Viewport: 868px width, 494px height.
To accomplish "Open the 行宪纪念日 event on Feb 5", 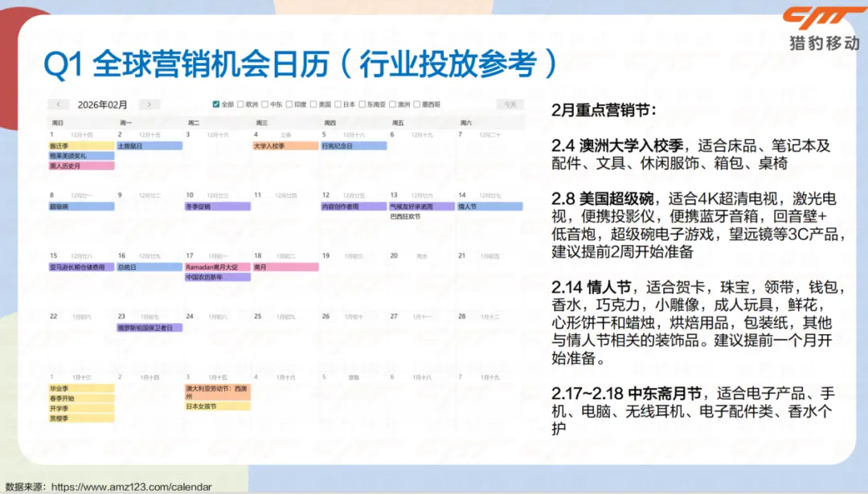I will click(x=354, y=146).
